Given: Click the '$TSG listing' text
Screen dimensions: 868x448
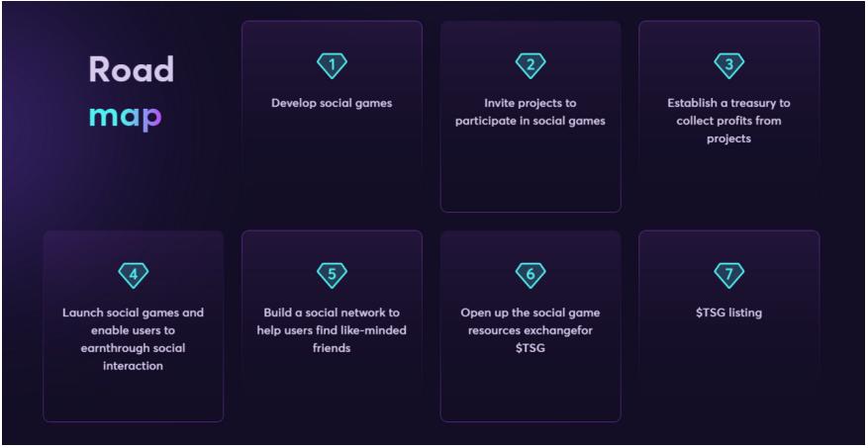Looking at the screenshot, I should [728, 314].
